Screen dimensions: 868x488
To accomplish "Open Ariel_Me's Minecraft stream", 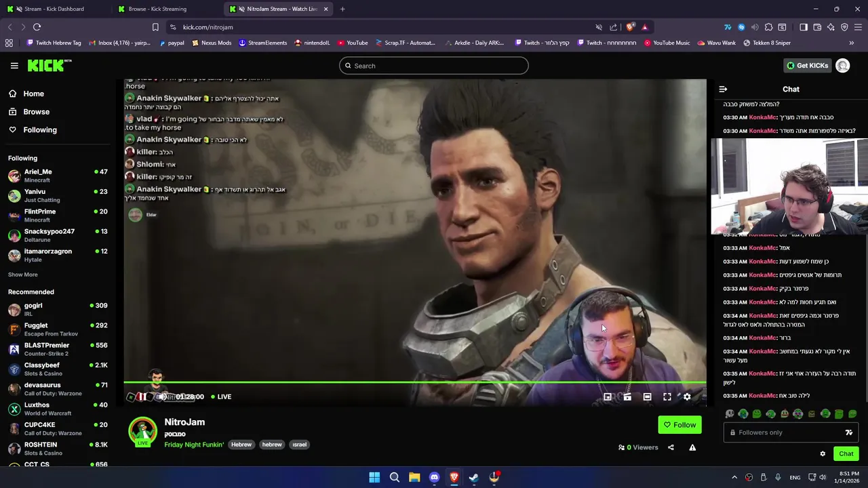I will [58, 176].
